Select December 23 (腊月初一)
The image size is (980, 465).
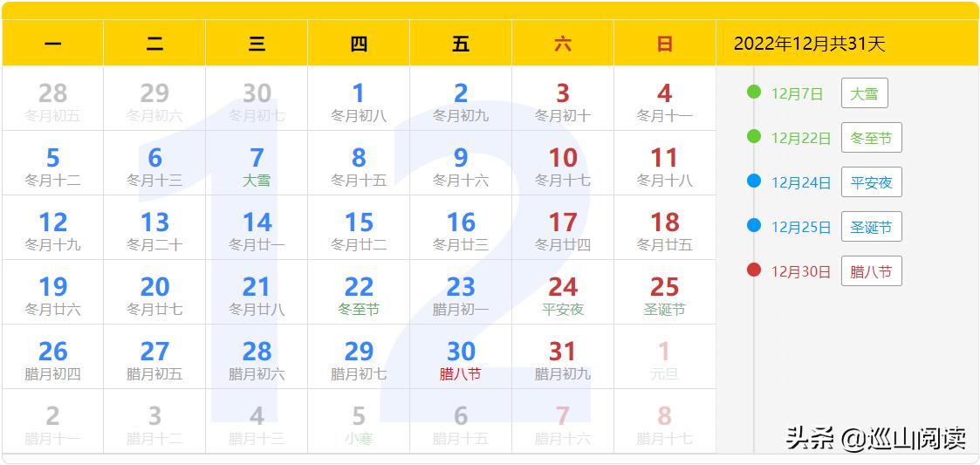(461, 292)
